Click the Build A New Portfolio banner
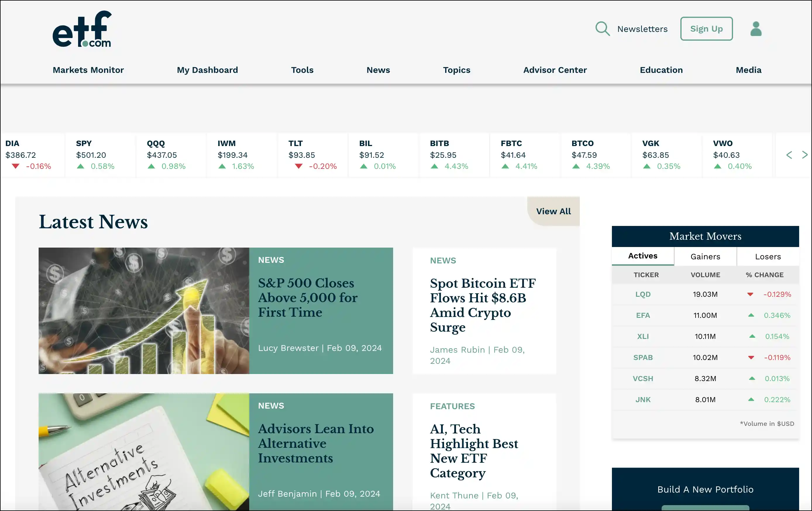Viewport: 812px width, 511px height. pyautogui.click(x=705, y=489)
